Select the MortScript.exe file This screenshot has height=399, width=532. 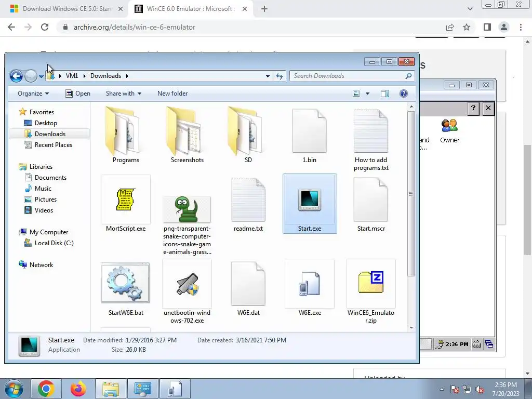[x=126, y=204]
